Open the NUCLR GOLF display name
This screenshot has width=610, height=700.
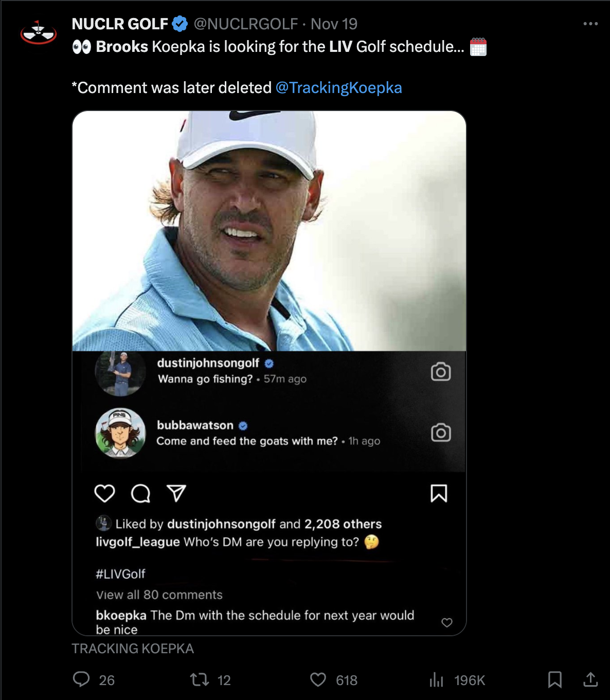(x=120, y=24)
